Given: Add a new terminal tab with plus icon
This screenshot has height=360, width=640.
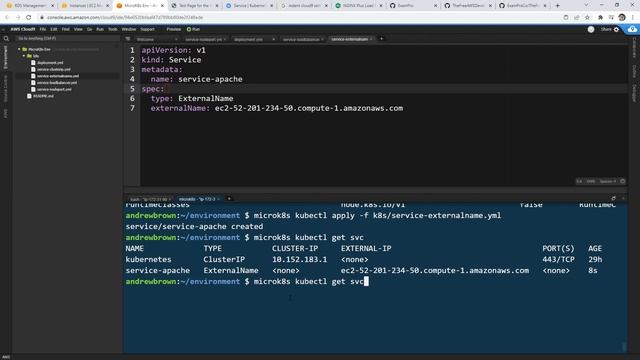Looking at the screenshot, I should click(x=229, y=199).
